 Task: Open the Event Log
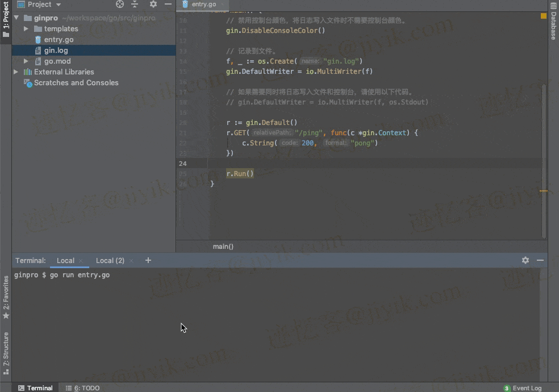coord(523,388)
